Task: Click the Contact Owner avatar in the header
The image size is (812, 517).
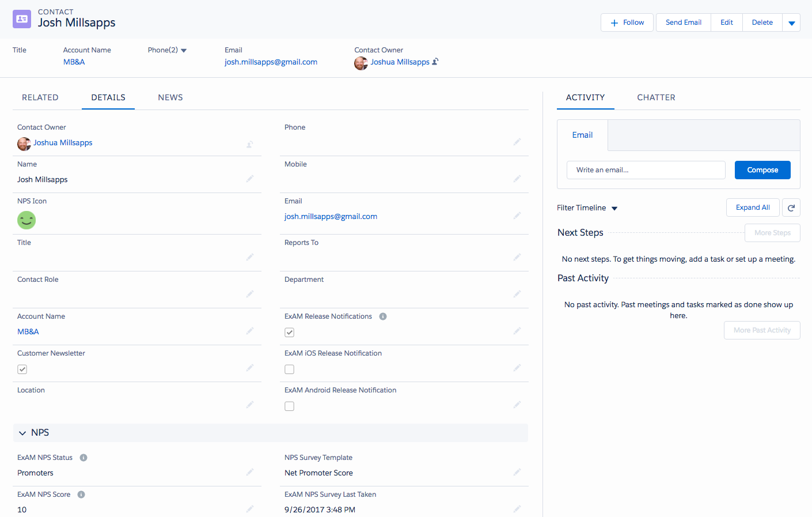Action: point(361,63)
